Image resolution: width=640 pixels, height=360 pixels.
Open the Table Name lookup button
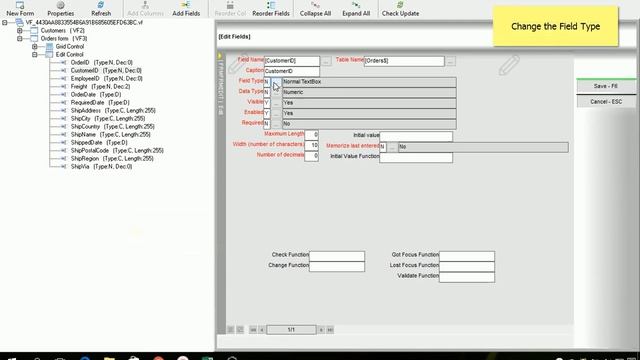[450, 61]
